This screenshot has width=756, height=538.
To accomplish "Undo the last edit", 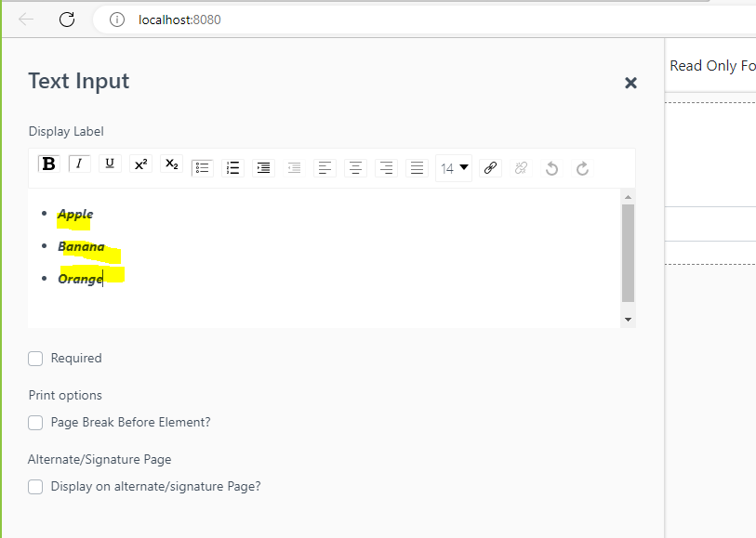I will 552,168.
